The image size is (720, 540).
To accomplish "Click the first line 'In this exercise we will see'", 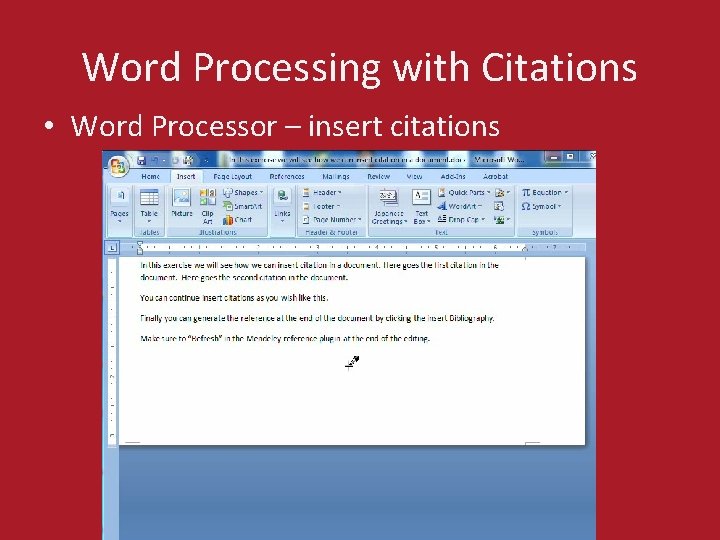I will (x=319, y=265).
